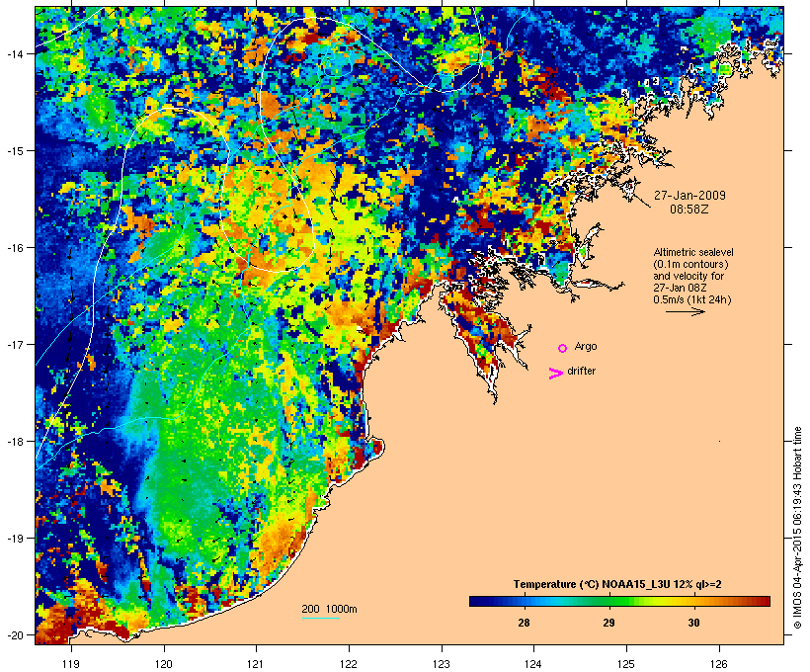Click latitude label '-20'
This screenshot has width=810, height=672.
(15, 634)
